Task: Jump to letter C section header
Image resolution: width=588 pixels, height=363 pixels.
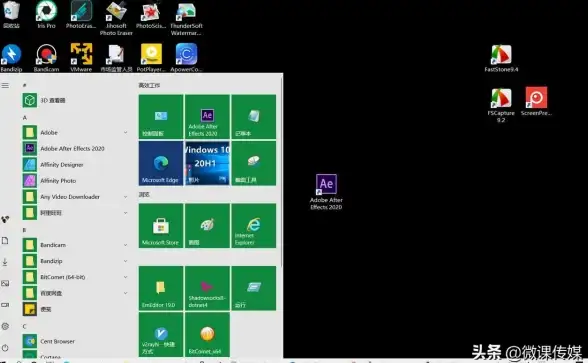Action: 24,326
